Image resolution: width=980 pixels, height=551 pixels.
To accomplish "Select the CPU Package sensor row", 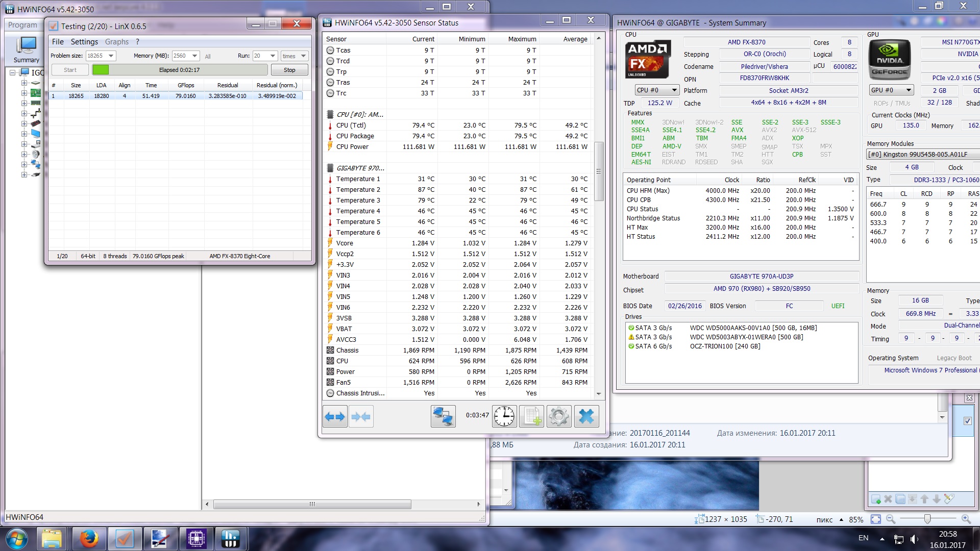I will pyautogui.click(x=355, y=136).
